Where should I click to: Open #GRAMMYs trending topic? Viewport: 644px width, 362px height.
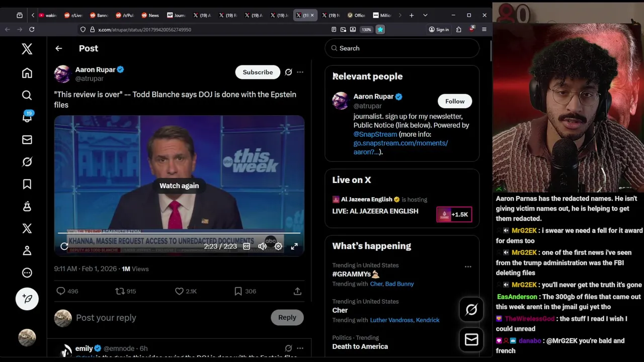point(355,274)
